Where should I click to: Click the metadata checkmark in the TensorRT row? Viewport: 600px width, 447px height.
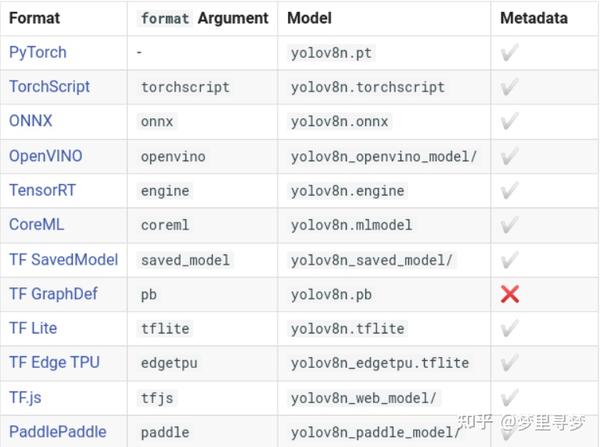(510, 190)
